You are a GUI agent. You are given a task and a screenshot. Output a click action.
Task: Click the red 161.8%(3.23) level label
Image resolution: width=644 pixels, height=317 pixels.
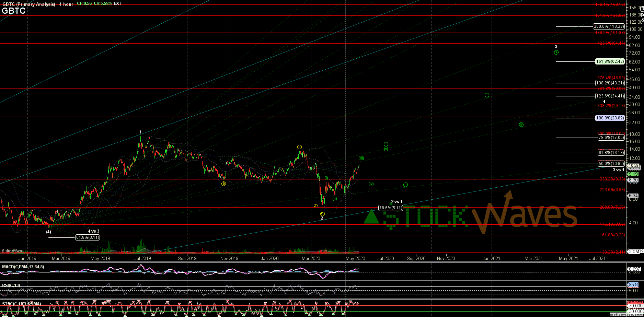coord(612,235)
